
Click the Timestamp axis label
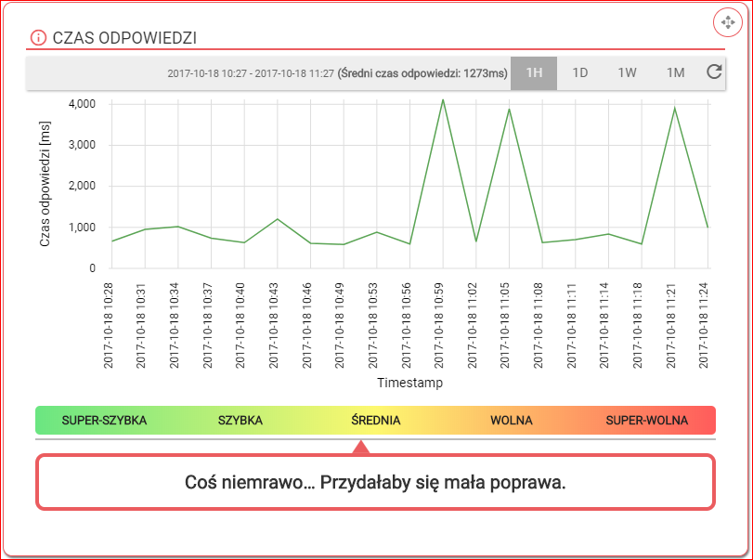409,383
